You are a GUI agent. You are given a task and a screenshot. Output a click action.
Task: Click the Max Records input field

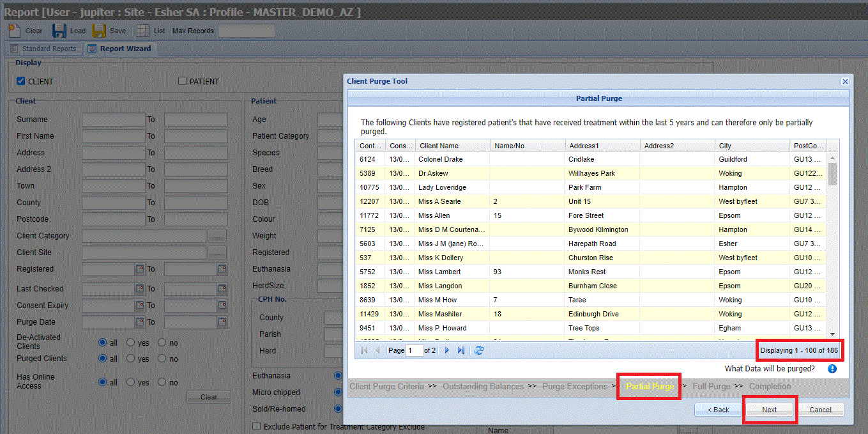pos(246,31)
